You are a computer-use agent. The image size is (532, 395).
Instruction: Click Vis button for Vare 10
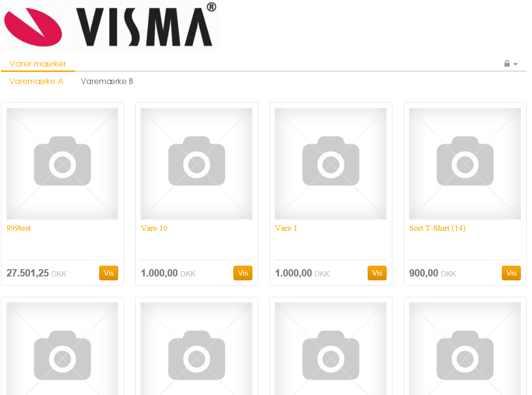click(x=243, y=273)
